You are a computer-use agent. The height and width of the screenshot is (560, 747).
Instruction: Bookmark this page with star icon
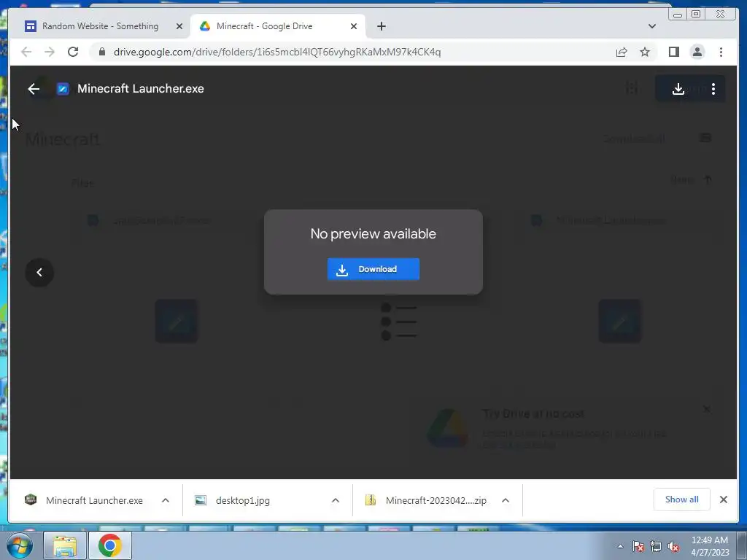tap(645, 52)
